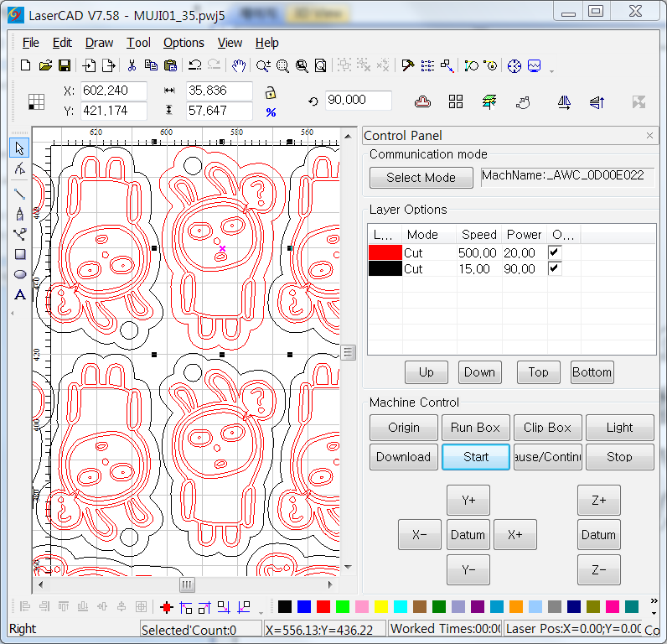This screenshot has height=644, width=667.
Task: Pick the yellow color swatch
Action: click(381, 606)
